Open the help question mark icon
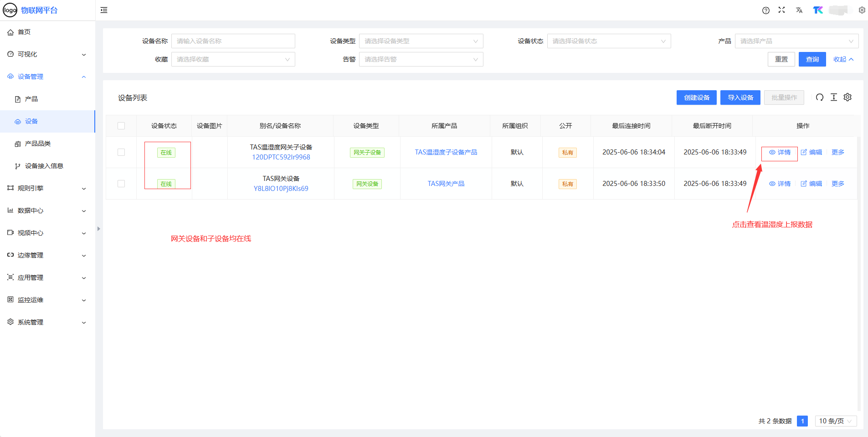 click(x=765, y=10)
